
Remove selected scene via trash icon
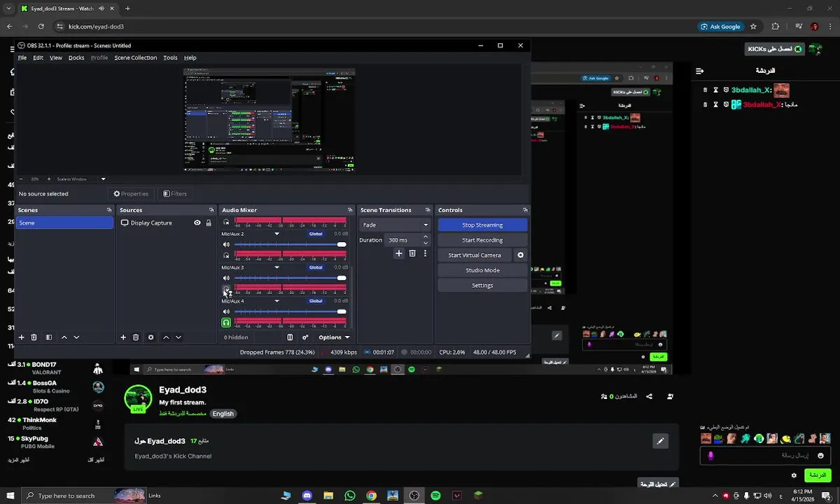pyautogui.click(x=34, y=337)
